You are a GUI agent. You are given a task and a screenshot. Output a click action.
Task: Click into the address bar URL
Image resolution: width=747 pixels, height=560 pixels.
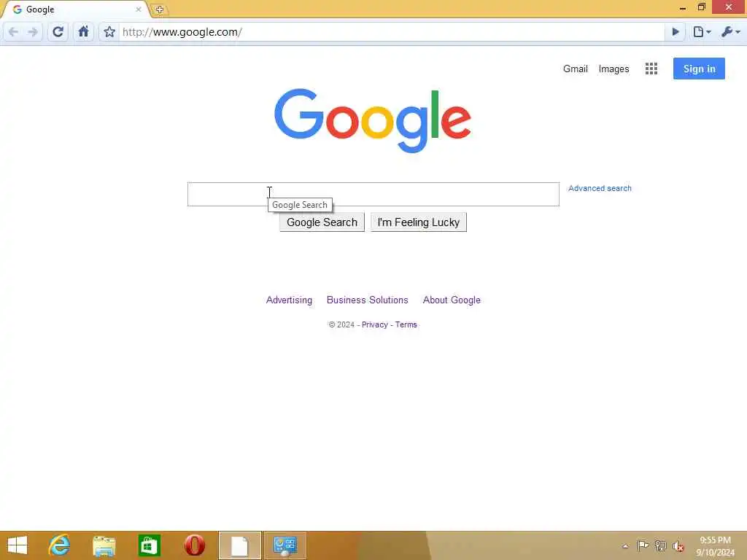[x=391, y=32]
